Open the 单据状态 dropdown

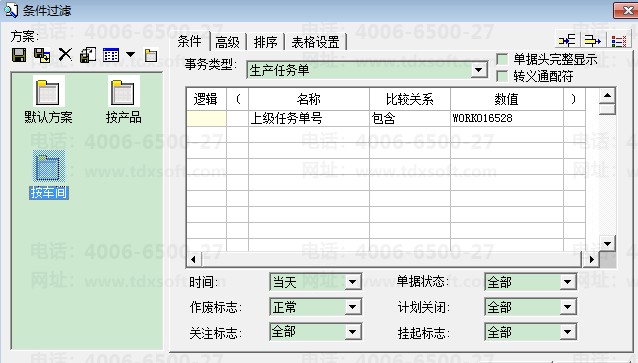click(568, 282)
